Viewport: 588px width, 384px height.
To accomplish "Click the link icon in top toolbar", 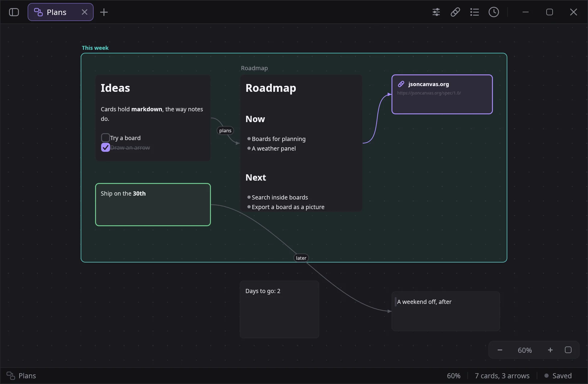I will (x=455, y=12).
